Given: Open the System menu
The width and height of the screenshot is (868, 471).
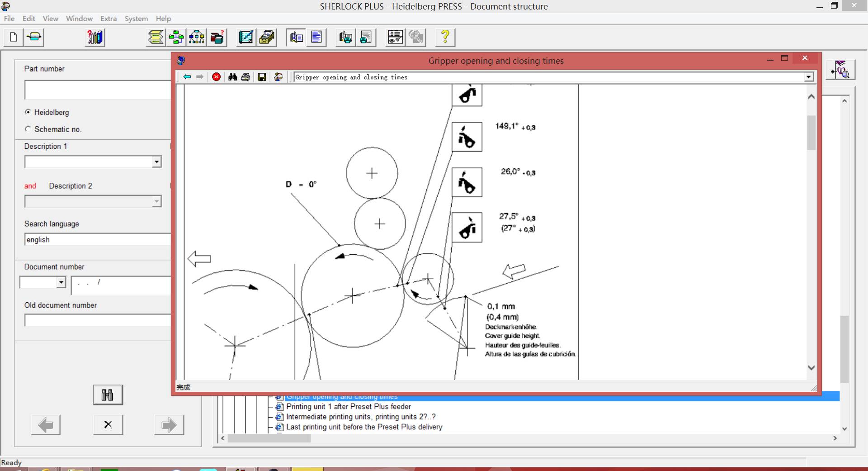Looking at the screenshot, I should click(136, 19).
